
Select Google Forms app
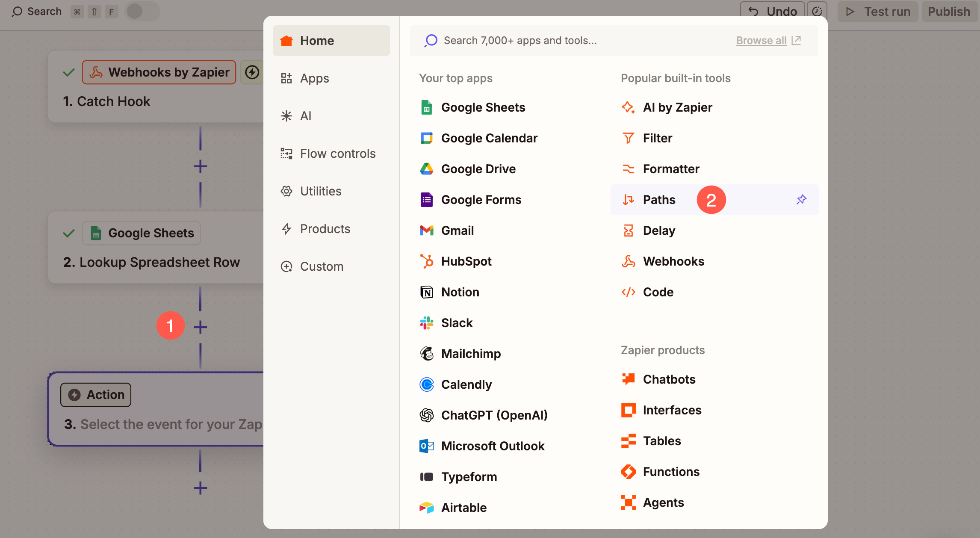(x=470, y=200)
